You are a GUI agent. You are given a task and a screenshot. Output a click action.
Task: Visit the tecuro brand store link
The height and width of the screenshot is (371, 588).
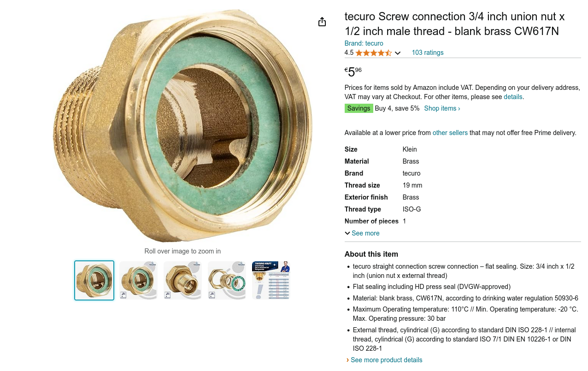pos(364,43)
